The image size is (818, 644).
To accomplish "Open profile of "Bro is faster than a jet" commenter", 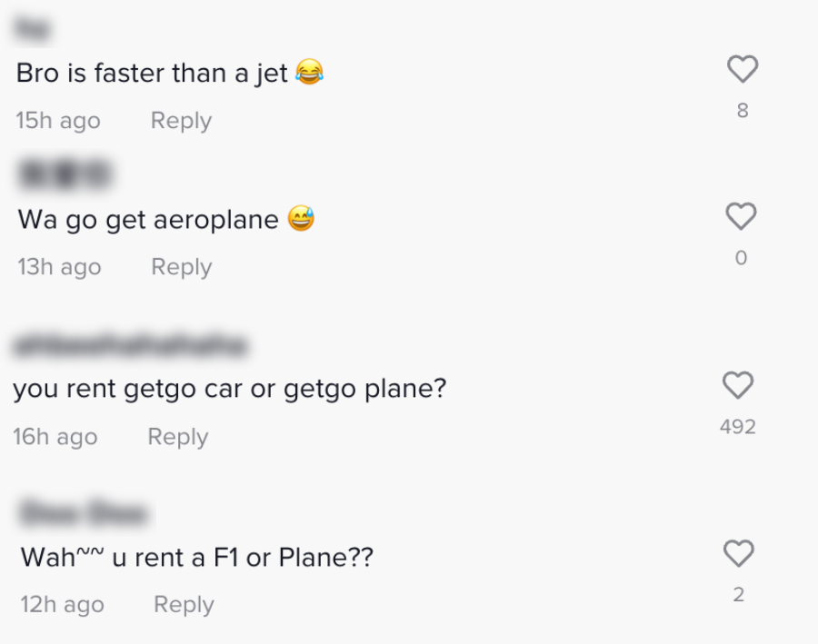I will (33, 30).
